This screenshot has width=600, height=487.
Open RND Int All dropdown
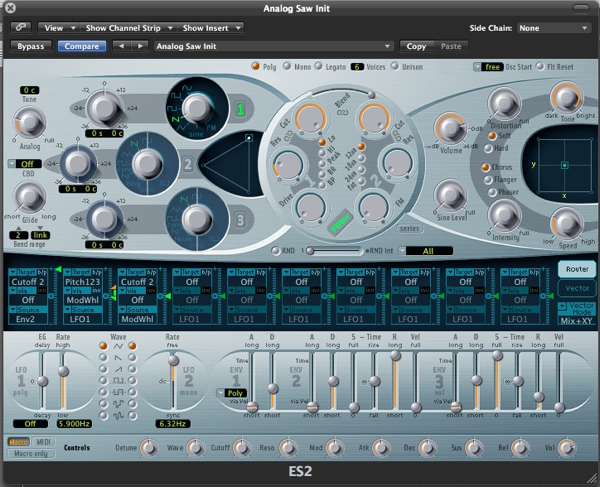[x=426, y=251]
